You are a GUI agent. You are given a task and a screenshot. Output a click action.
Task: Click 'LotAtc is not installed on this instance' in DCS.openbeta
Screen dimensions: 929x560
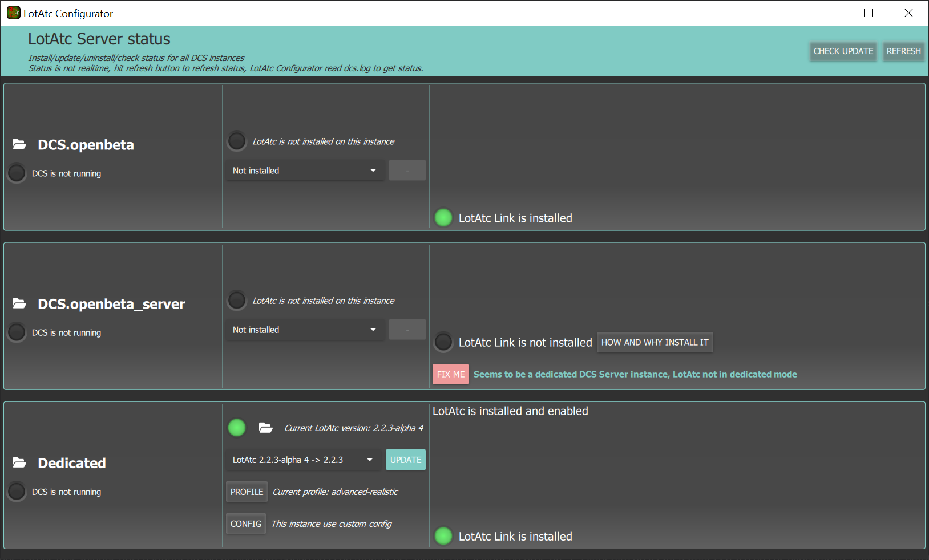[x=324, y=141]
